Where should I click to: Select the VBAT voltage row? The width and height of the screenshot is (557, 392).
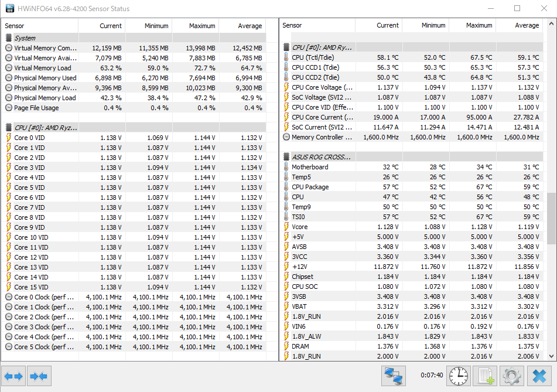(x=413, y=306)
